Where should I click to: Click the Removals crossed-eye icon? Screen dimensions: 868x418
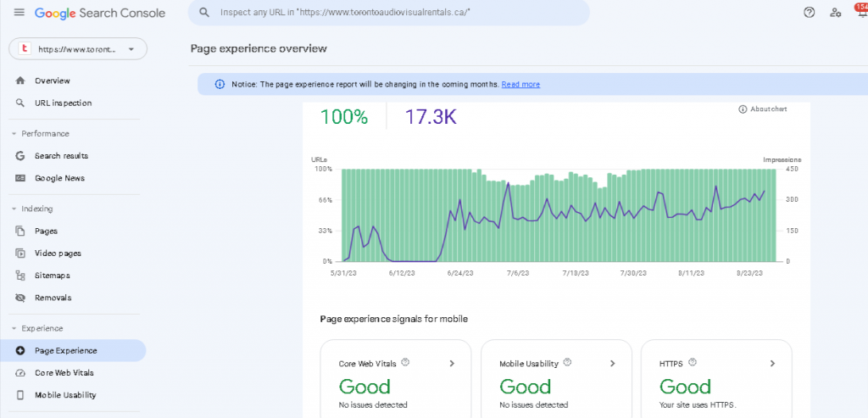20,298
